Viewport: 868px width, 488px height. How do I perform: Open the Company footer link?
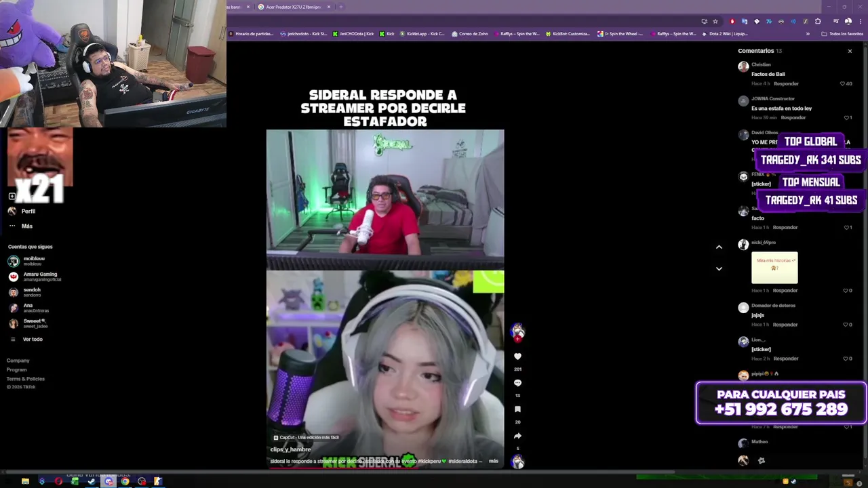pyautogui.click(x=18, y=361)
